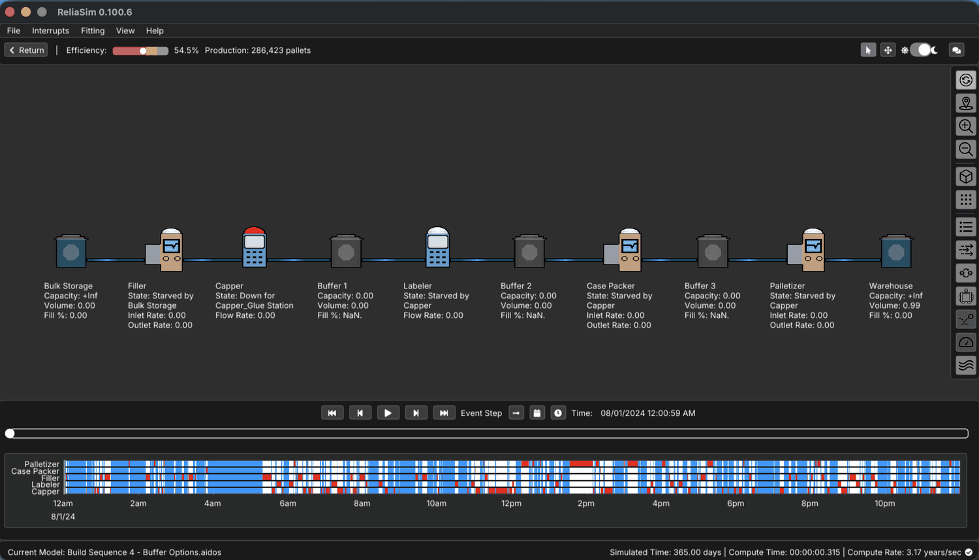Click the refresh/reset view icon in right toolbar

[966, 80]
